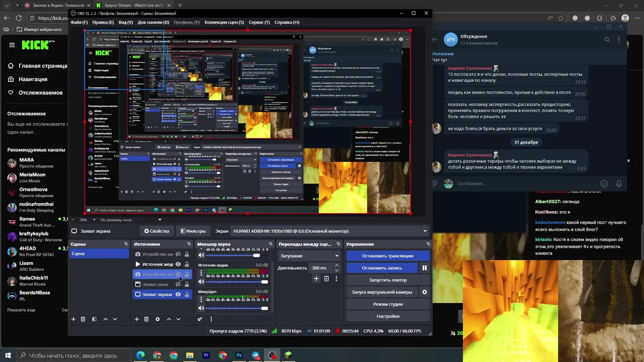Open Фильтры for selected source
This screenshot has height=362, width=644.
pos(193,231)
